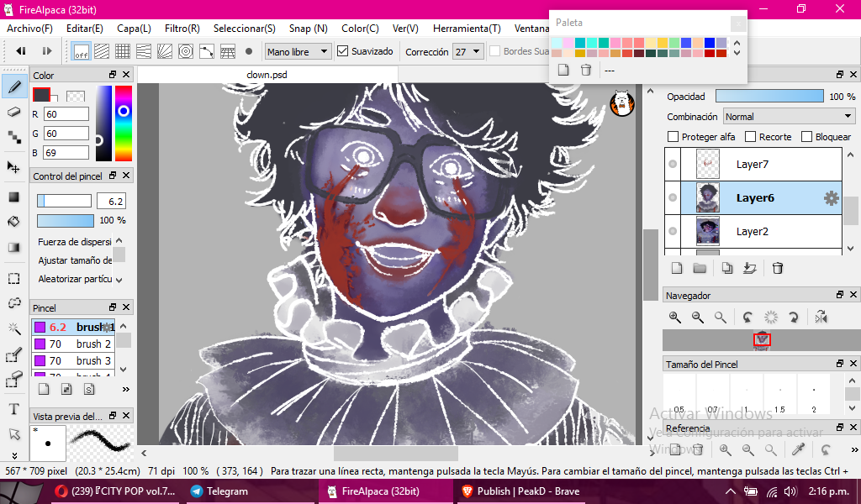Enable the concentric circle snap icon
This screenshot has width=861, height=504.
tap(186, 51)
